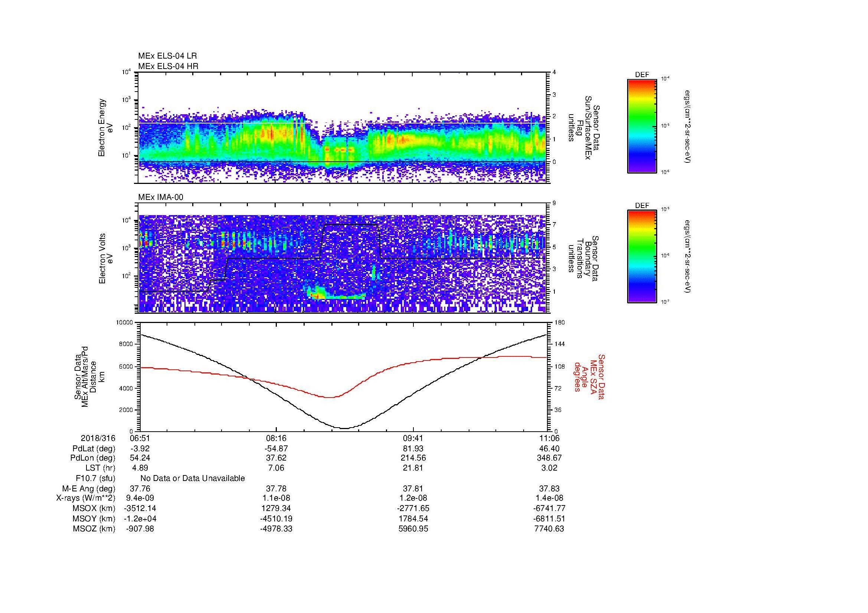The height and width of the screenshot is (613, 868).
Task: Click the PdLat value -54.87
Action: pyautogui.click(x=276, y=449)
